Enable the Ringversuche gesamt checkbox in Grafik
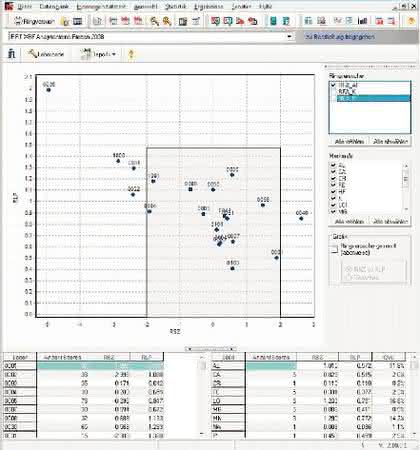 [335, 249]
